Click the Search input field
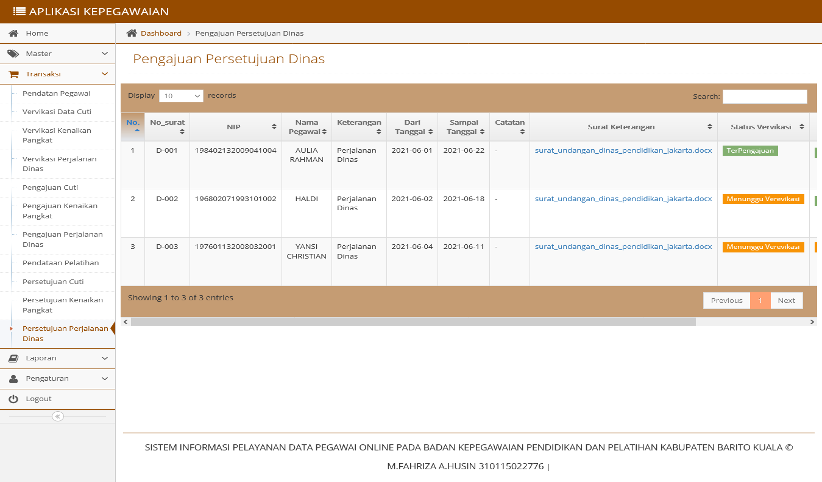The image size is (822, 482). [765, 97]
